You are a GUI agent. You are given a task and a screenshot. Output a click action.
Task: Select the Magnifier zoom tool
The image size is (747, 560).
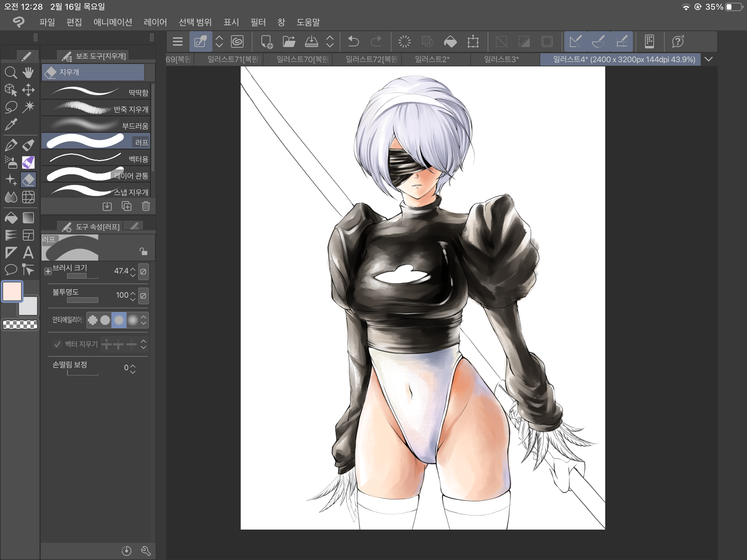pos(11,73)
